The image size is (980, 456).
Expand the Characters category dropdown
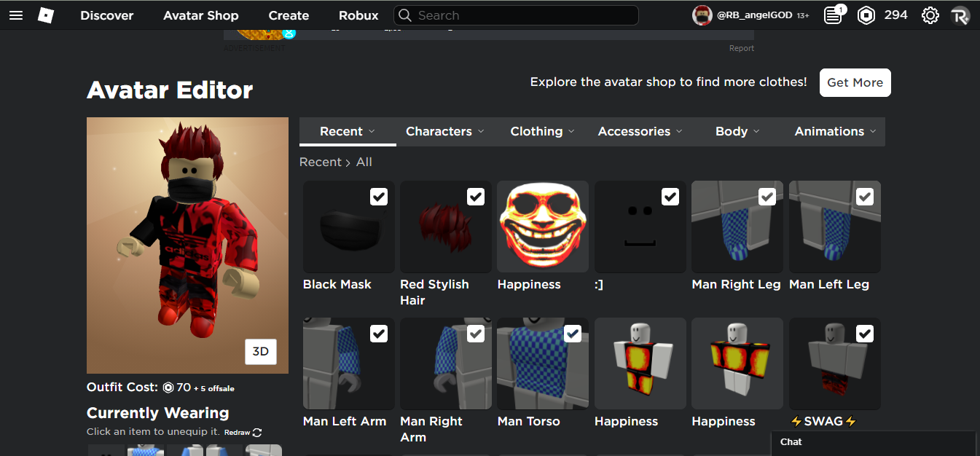pyautogui.click(x=444, y=132)
